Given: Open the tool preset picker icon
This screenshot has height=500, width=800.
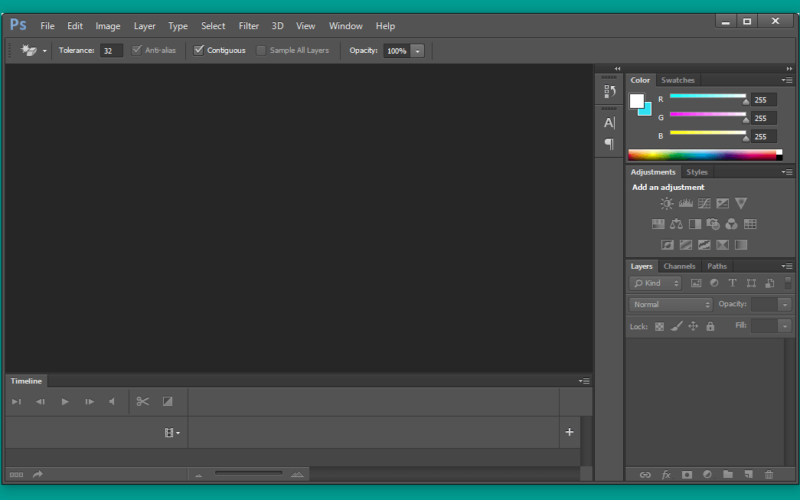Looking at the screenshot, I should pos(29,50).
